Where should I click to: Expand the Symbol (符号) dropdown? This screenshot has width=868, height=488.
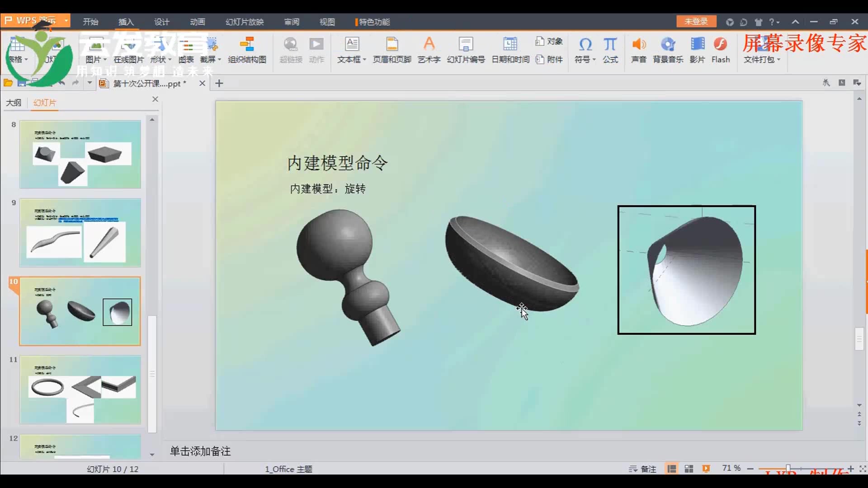click(594, 60)
